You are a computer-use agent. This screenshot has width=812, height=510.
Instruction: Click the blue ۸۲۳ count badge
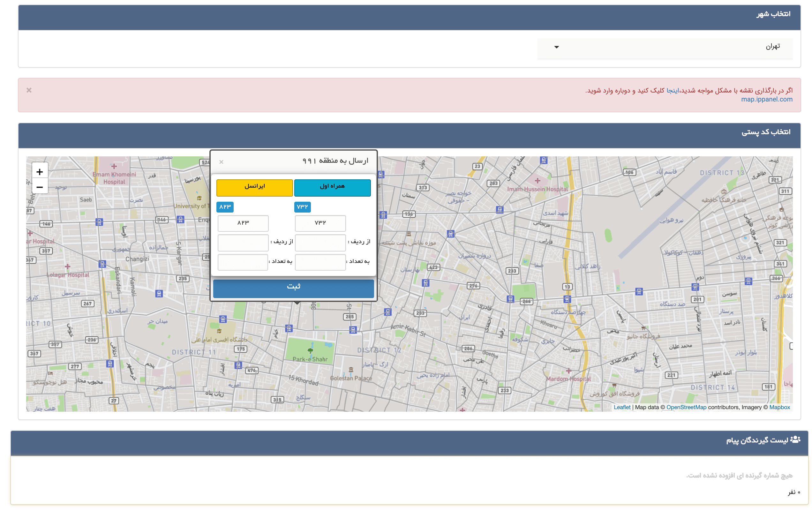225,206
